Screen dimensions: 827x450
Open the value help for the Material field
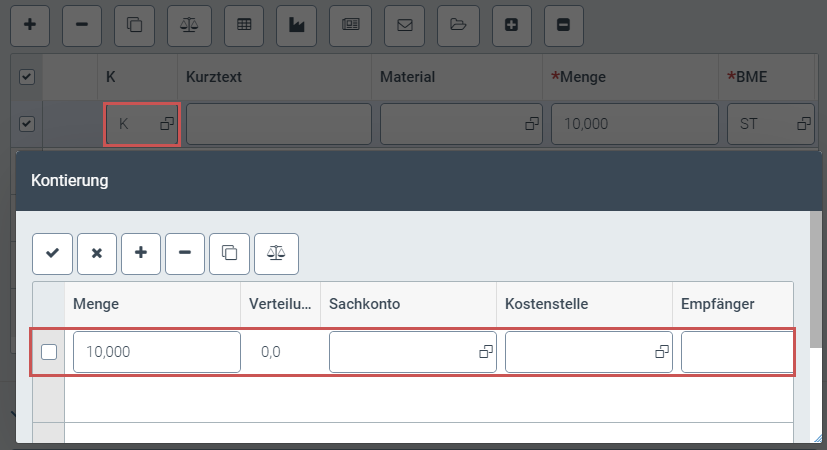pos(532,124)
